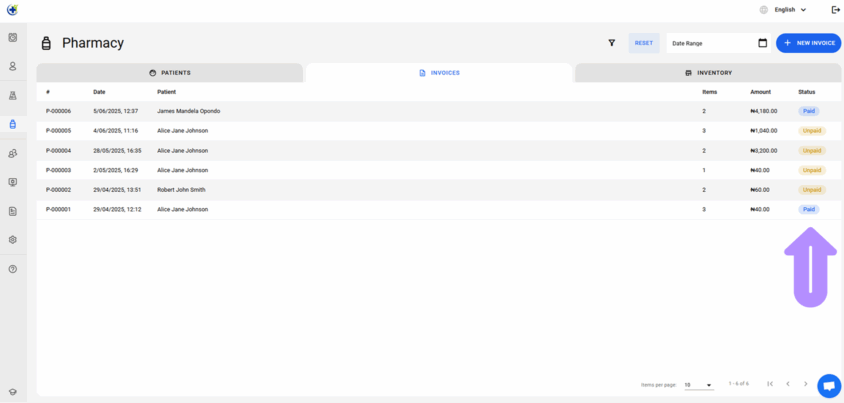
Task: Click the Unpaid badge on P-000005
Action: pos(812,131)
